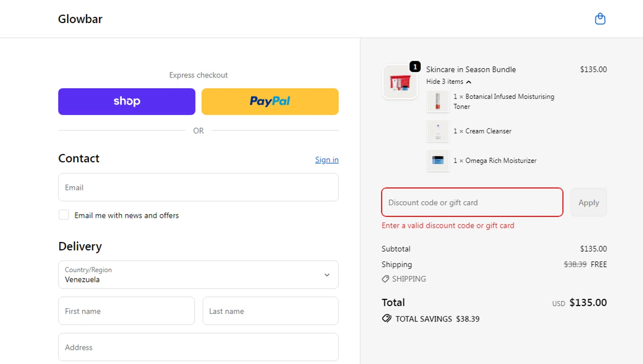
Task: Click the Glowbar store logo
Action: coord(80,19)
